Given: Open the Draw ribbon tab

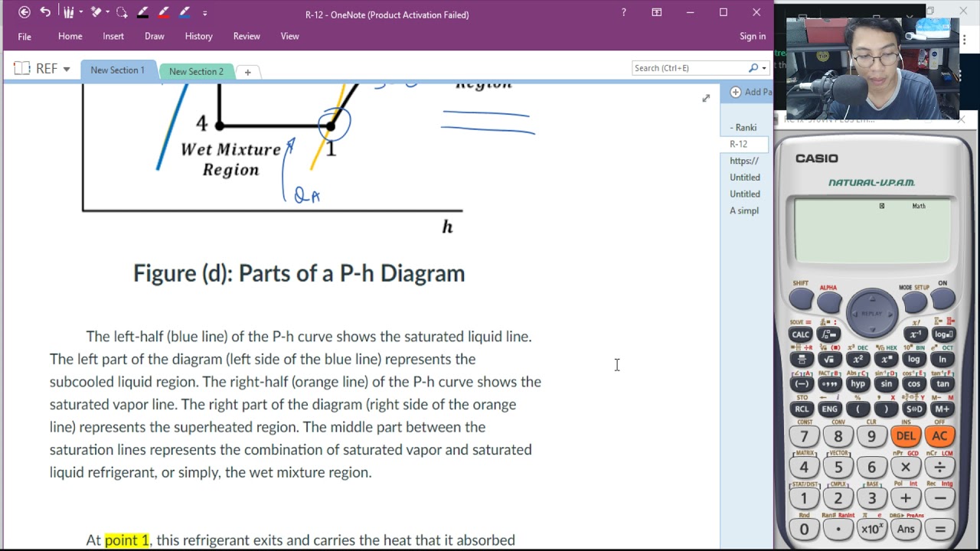Looking at the screenshot, I should pyautogui.click(x=155, y=36).
